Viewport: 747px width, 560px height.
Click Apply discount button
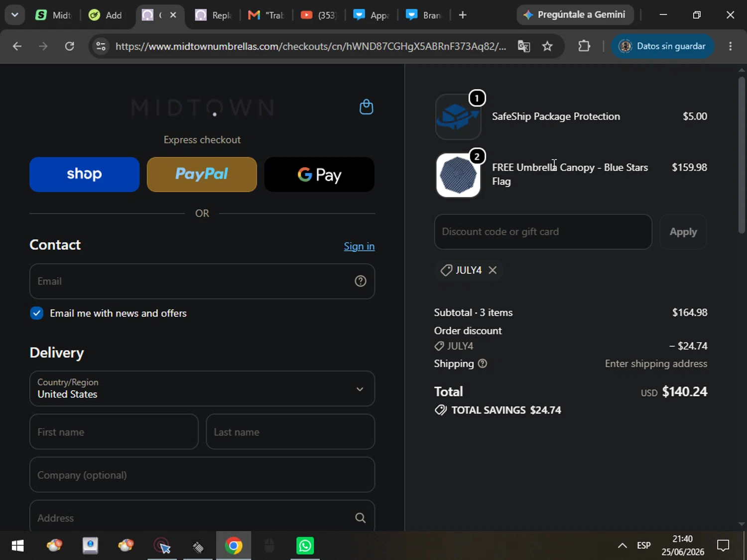coord(683,232)
